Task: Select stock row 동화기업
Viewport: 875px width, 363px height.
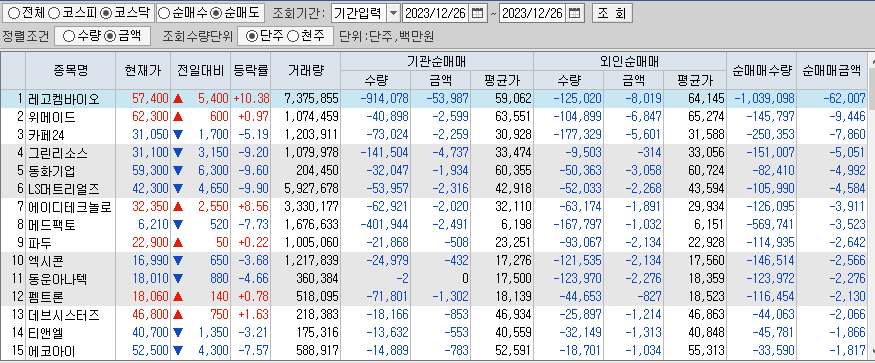Action: point(433,170)
